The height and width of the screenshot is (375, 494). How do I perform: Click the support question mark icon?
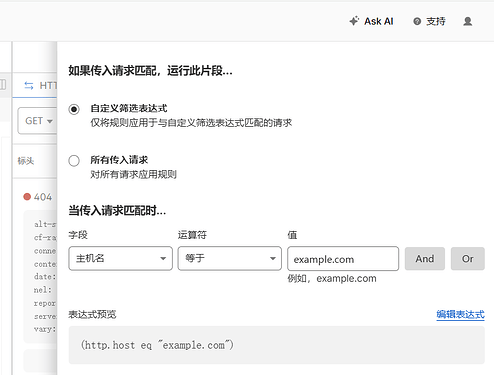[x=417, y=21]
